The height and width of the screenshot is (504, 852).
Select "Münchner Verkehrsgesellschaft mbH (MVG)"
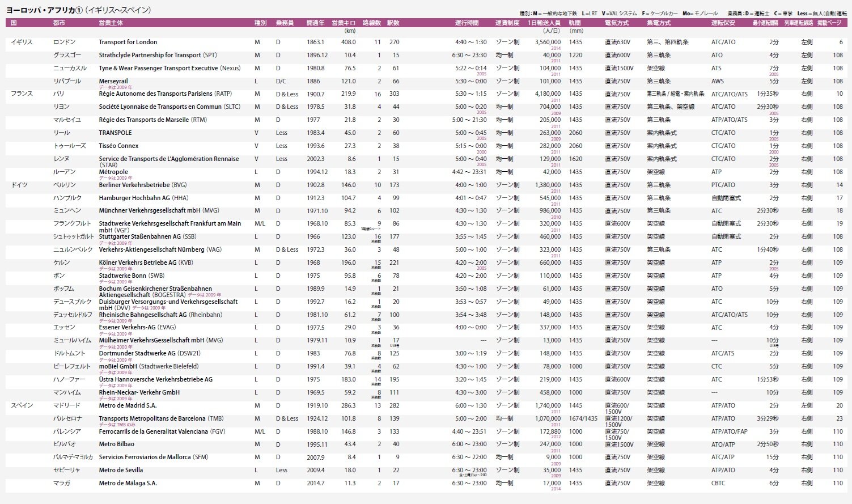click(x=159, y=211)
